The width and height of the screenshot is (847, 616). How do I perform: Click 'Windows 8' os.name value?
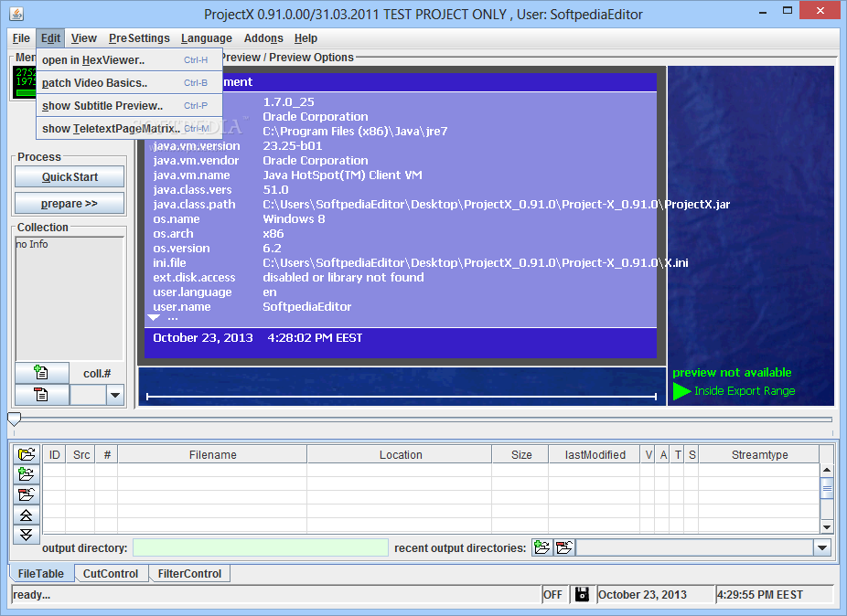[294, 218]
